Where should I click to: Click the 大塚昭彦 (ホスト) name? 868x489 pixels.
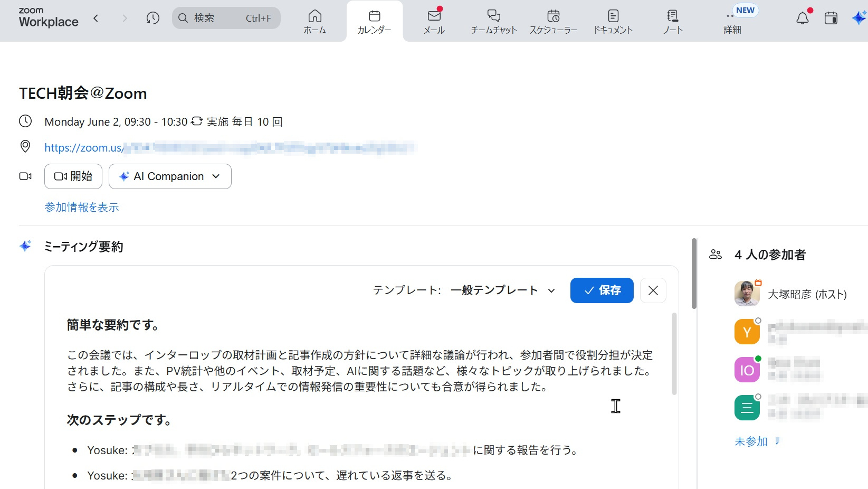pos(807,294)
